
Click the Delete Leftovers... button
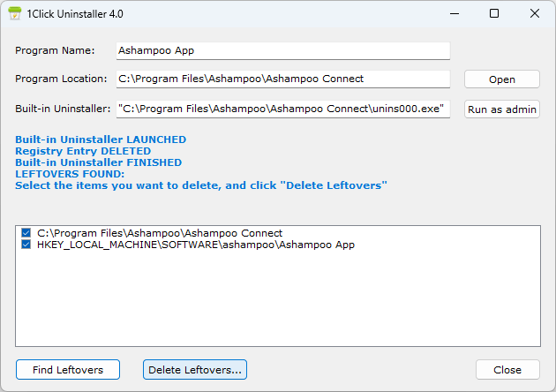coord(195,370)
